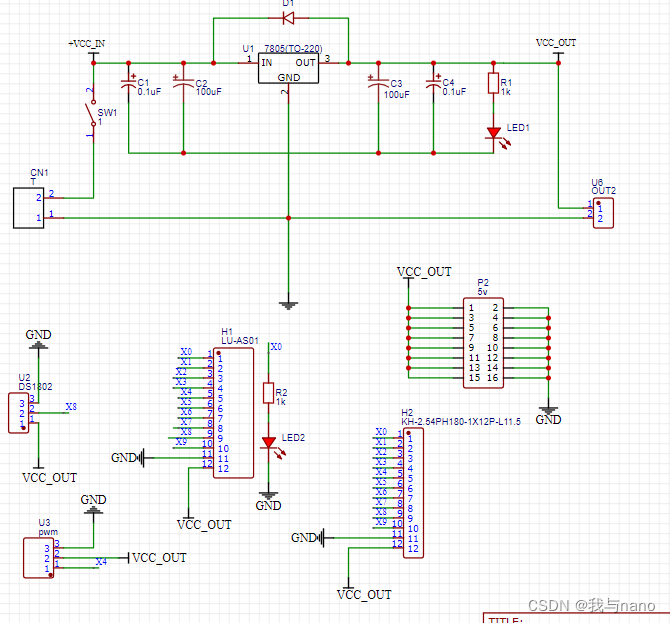The height and width of the screenshot is (623, 670).
Task: Click the VCC_OUT label below H2
Action: [x=364, y=595]
